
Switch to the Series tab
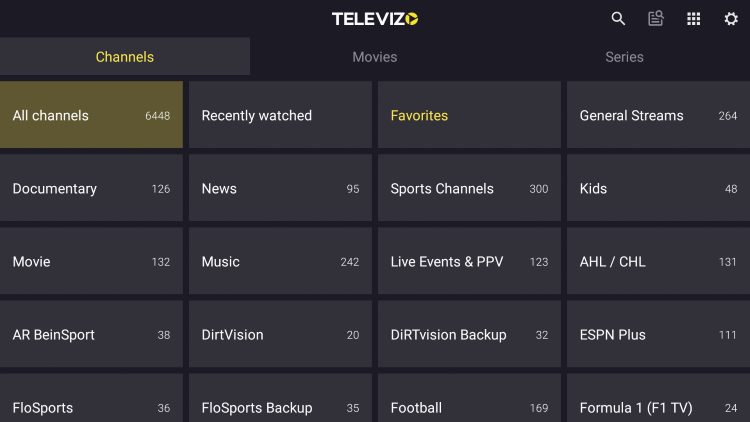[x=624, y=57]
